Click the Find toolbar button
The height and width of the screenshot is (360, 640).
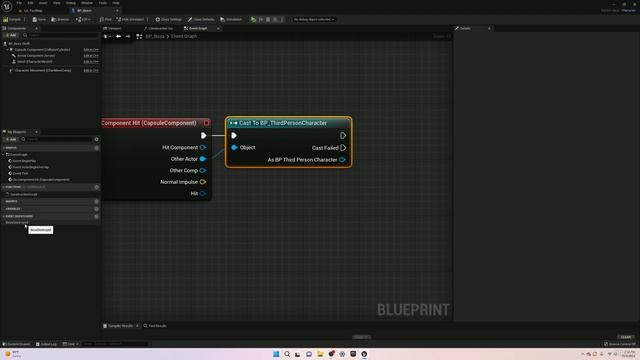click(105, 19)
